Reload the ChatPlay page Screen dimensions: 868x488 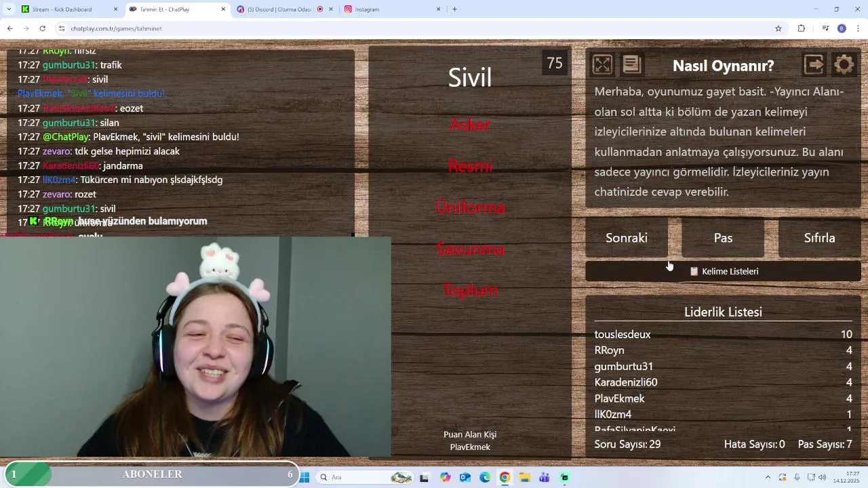pyautogui.click(x=42, y=28)
